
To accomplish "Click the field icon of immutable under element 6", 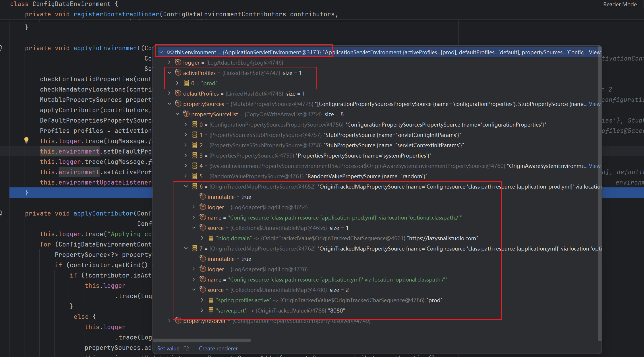I will click(203, 197).
